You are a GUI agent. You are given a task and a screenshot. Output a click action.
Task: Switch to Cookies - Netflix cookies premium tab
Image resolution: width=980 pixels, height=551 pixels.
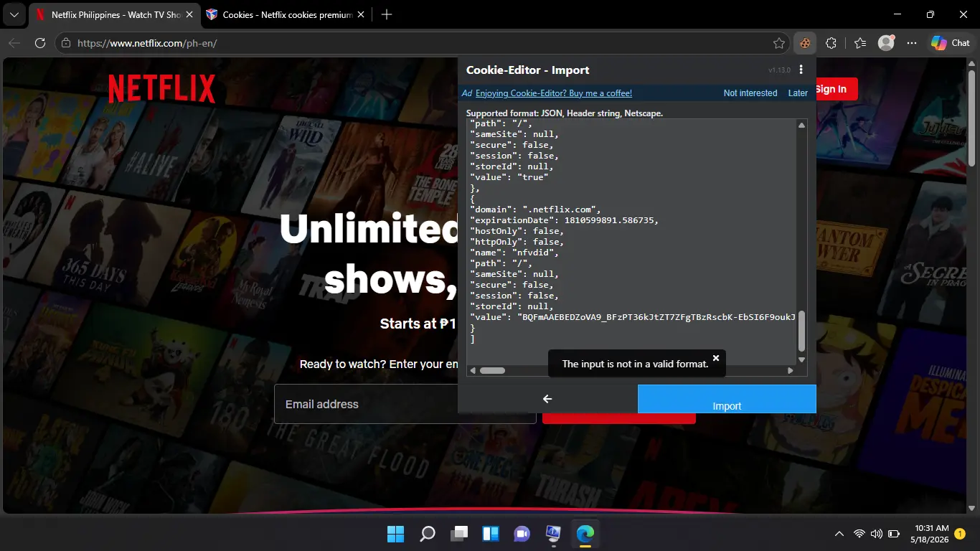point(287,14)
